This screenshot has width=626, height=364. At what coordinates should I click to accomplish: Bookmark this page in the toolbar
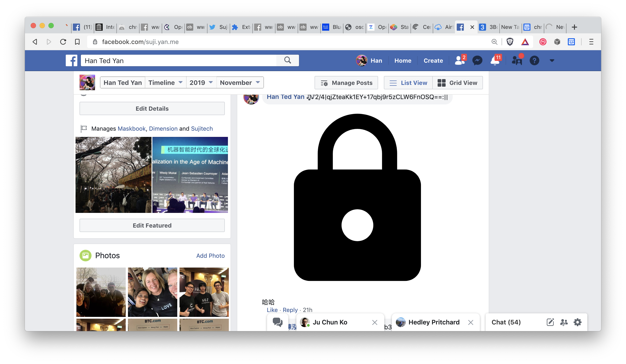coord(77,42)
